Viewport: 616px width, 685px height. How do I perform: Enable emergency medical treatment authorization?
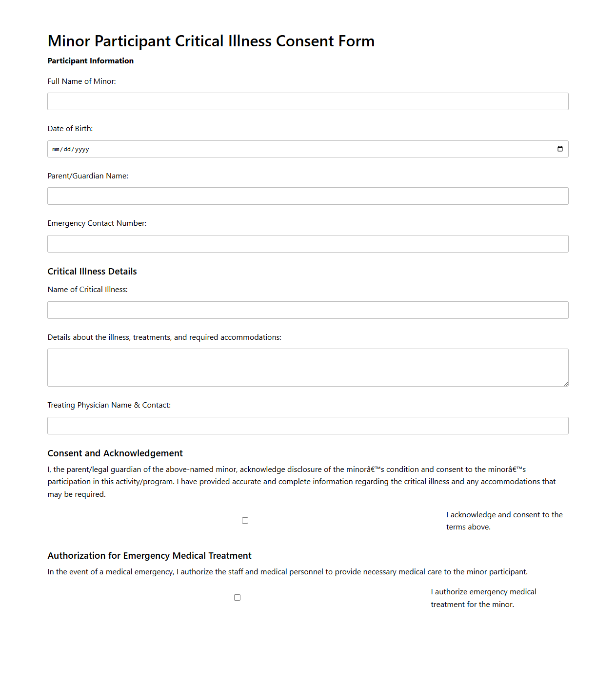(x=237, y=597)
